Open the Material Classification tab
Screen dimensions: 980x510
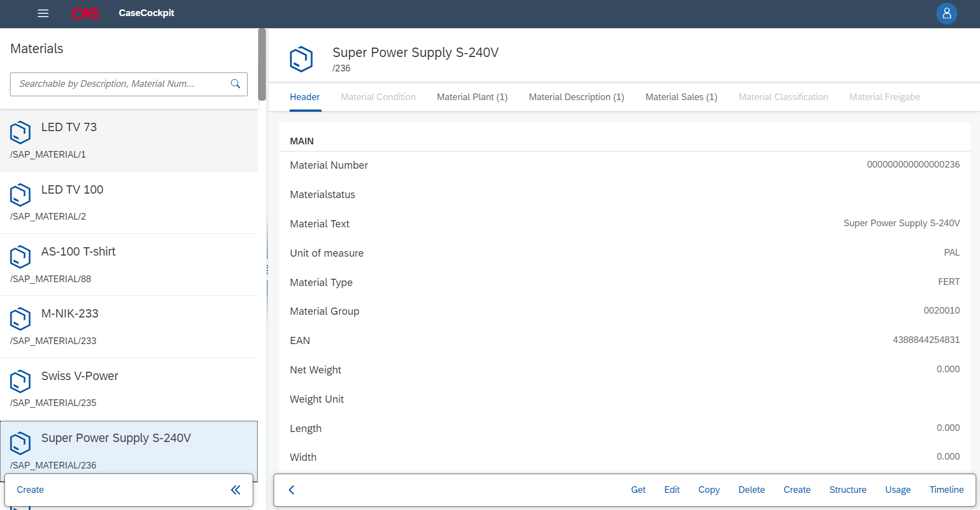(x=783, y=97)
